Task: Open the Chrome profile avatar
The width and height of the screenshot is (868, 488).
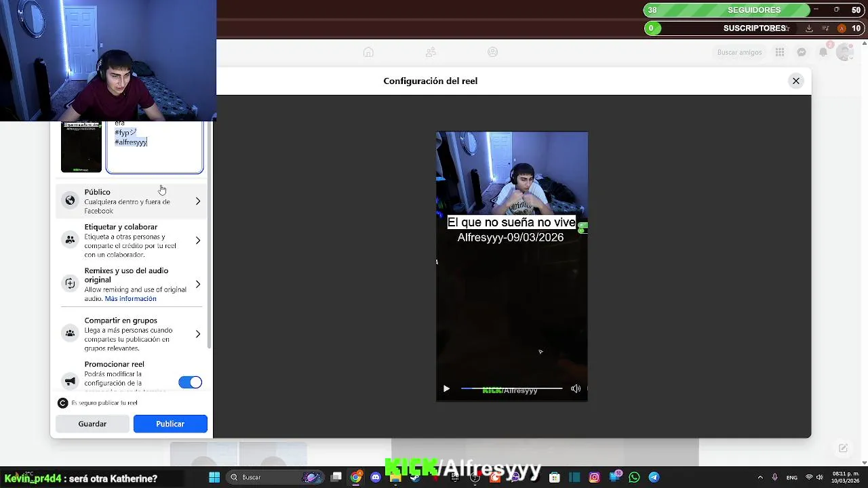Action: (x=842, y=28)
